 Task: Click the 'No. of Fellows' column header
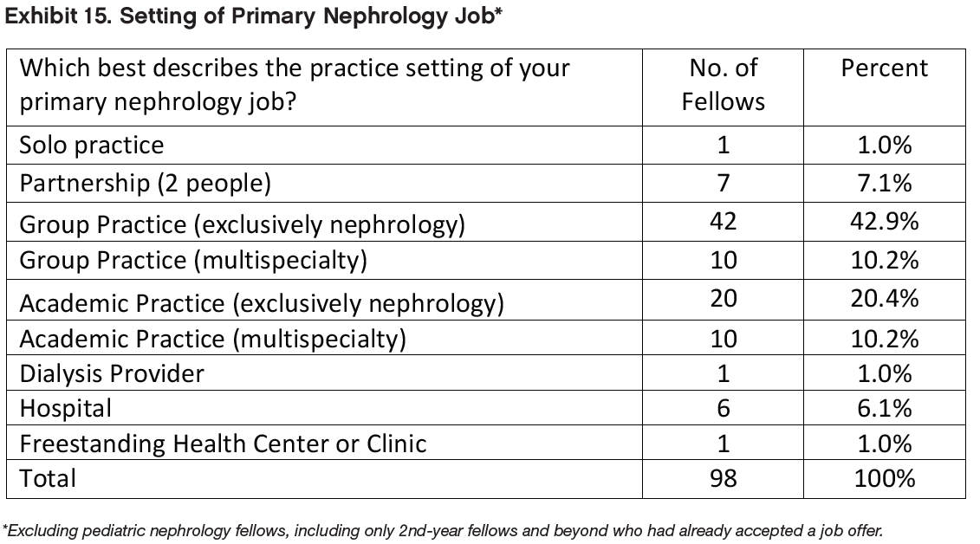tap(723, 85)
